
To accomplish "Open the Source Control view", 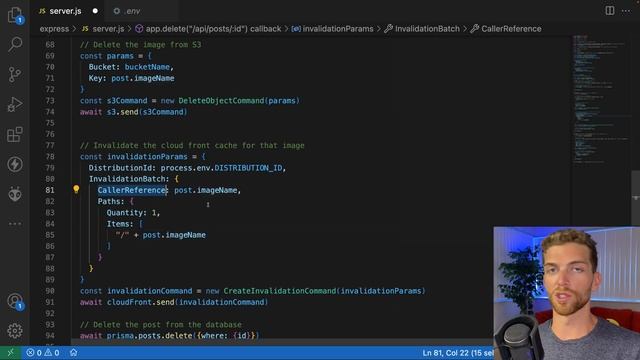I will pyautogui.click(x=15, y=74).
